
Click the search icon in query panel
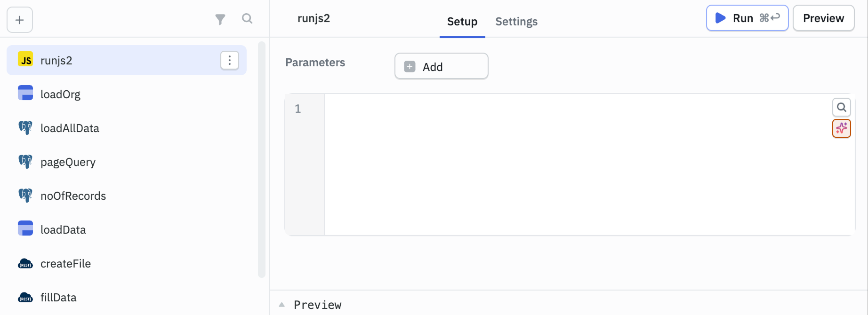tap(247, 19)
